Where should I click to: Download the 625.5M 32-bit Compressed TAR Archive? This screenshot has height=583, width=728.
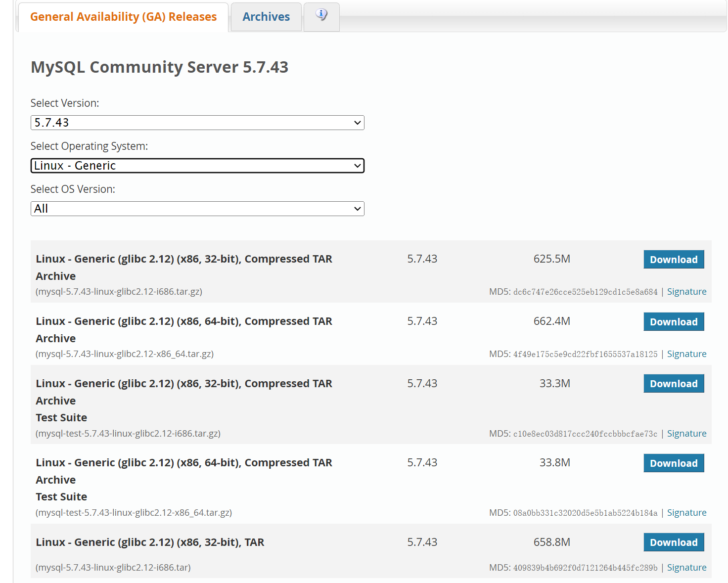tap(674, 260)
